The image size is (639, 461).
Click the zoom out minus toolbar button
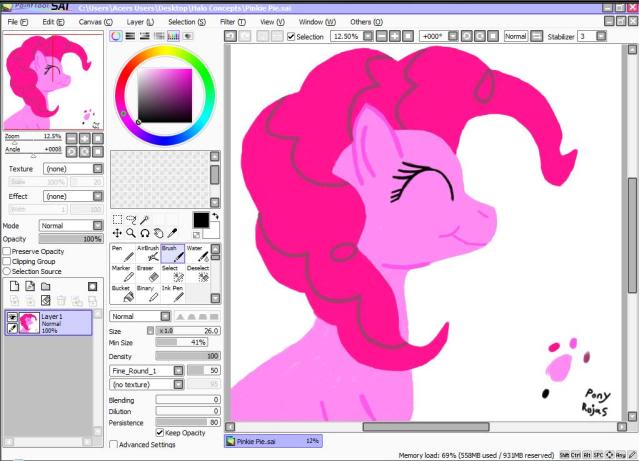tap(382, 36)
